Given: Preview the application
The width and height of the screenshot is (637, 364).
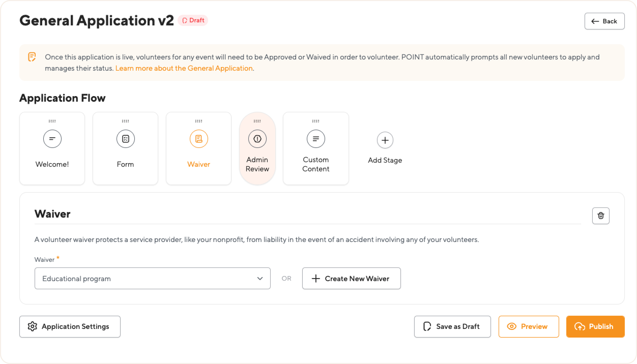Looking at the screenshot, I should point(529,327).
